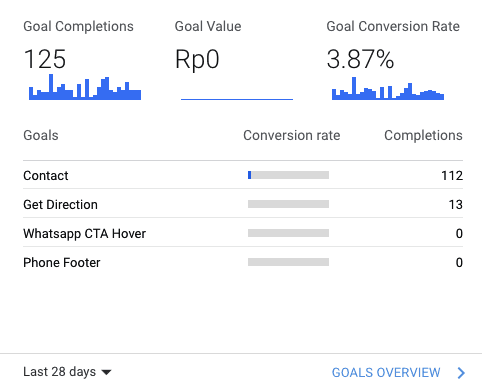Click the Contact conversion rate bar
Viewport: 482px width, 391px height.
(288, 175)
